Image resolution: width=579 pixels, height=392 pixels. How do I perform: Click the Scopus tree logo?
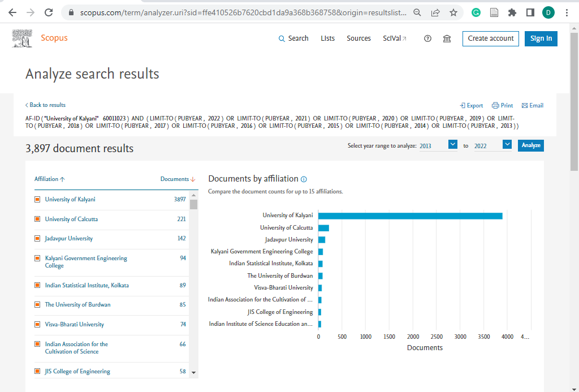tap(22, 38)
